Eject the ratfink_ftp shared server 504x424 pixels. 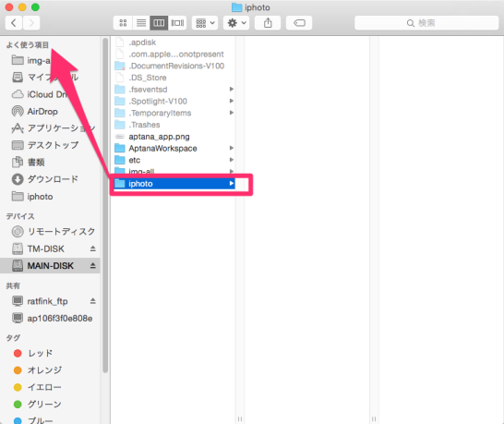[93, 301]
